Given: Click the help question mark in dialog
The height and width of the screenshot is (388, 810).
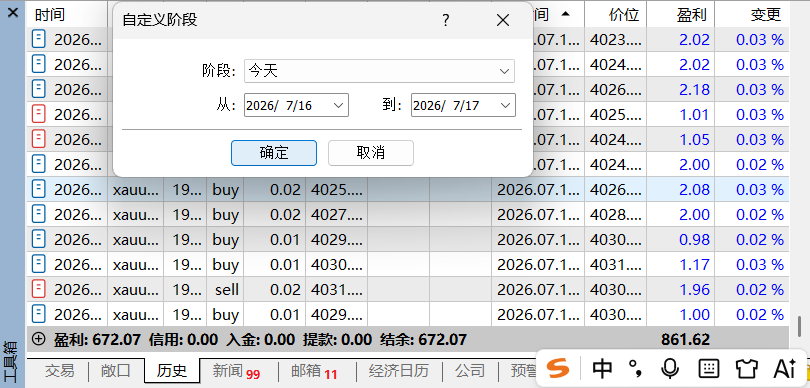Looking at the screenshot, I should pyautogui.click(x=446, y=20).
